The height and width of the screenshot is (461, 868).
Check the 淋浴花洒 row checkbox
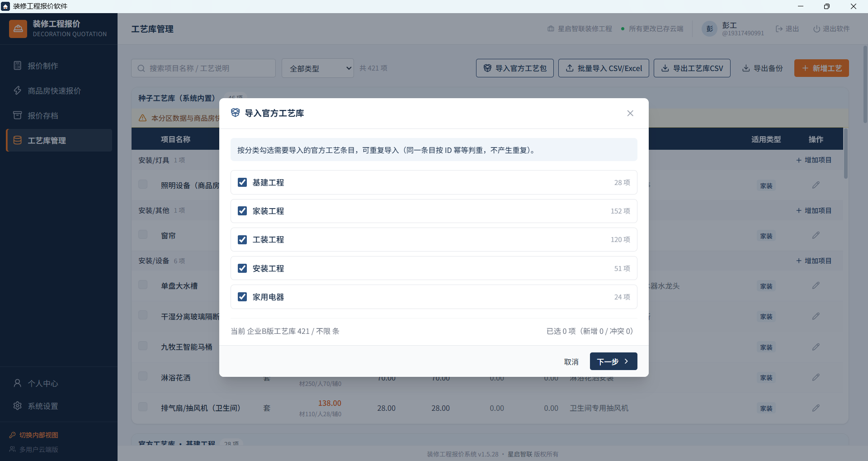coord(143,376)
